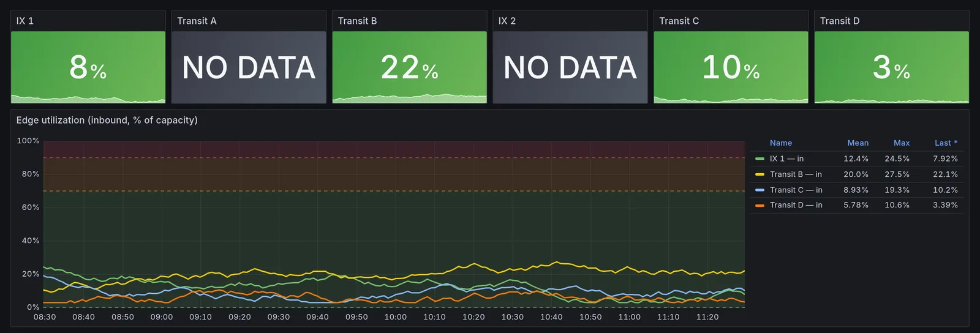The height and width of the screenshot is (333, 980).
Task: Click the 20% y-axis label
Action: (x=31, y=274)
